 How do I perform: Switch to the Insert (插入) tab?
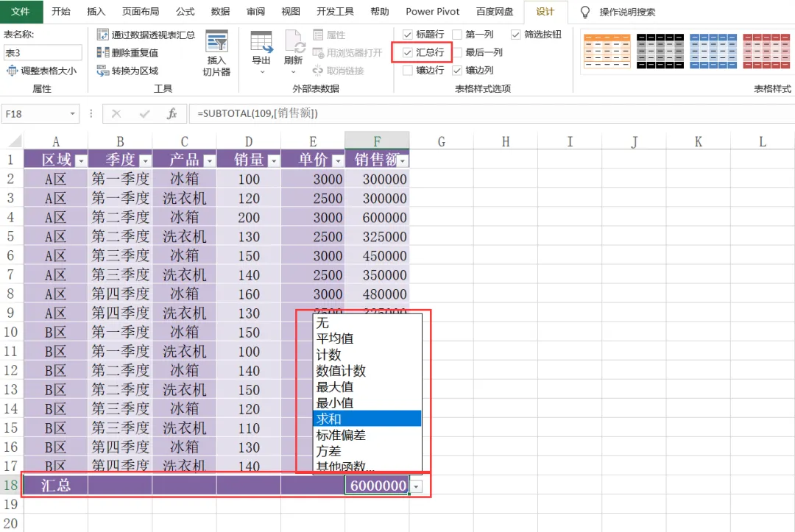point(96,12)
